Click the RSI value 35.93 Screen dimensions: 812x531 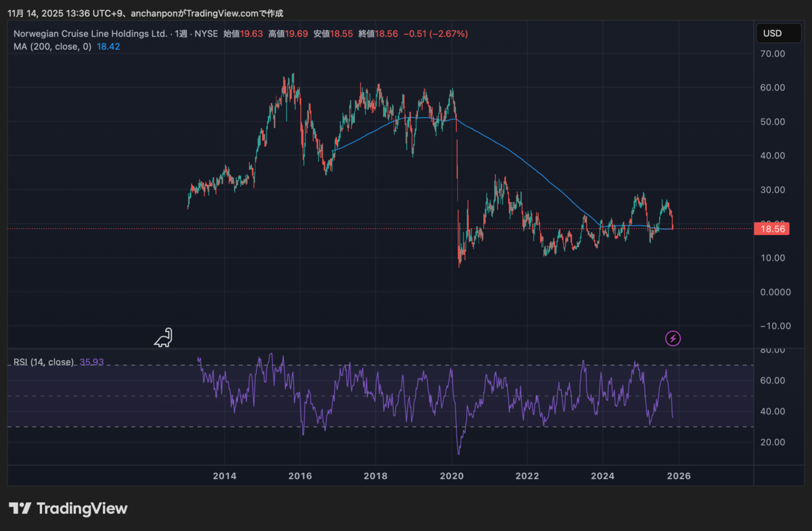[x=91, y=362]
